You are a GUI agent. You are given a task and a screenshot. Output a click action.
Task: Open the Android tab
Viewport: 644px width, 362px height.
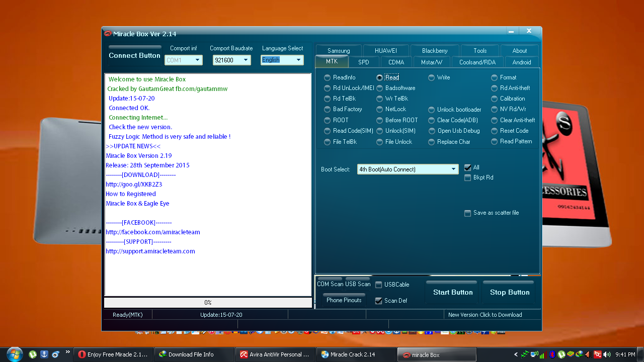point(521,62)
